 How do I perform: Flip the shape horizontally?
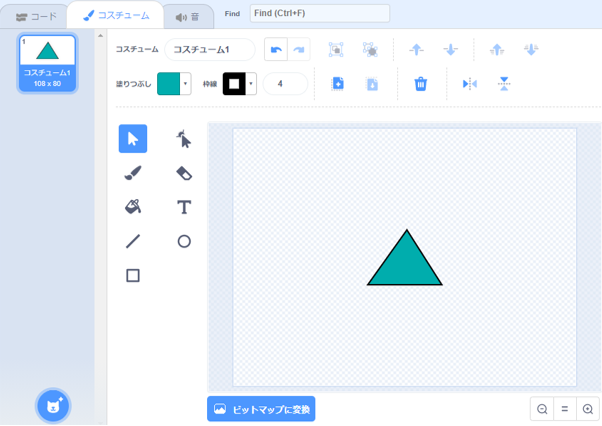pos(470,84)
